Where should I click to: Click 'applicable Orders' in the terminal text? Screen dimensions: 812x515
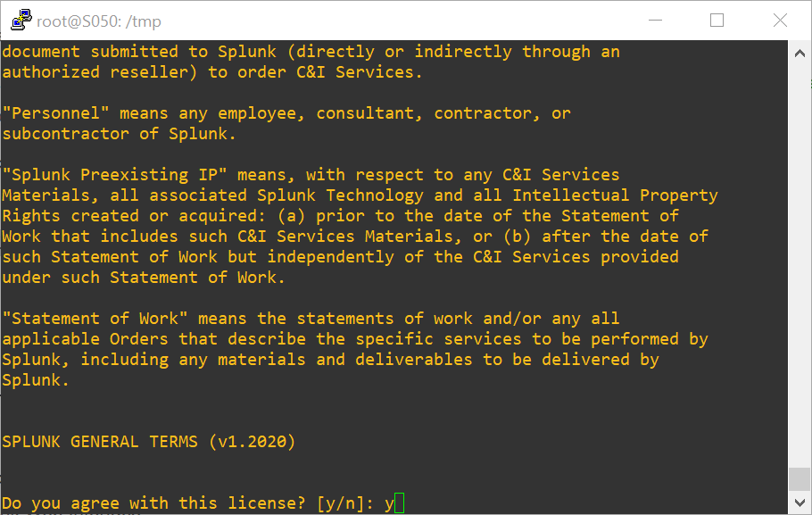[x=86, y=339]
